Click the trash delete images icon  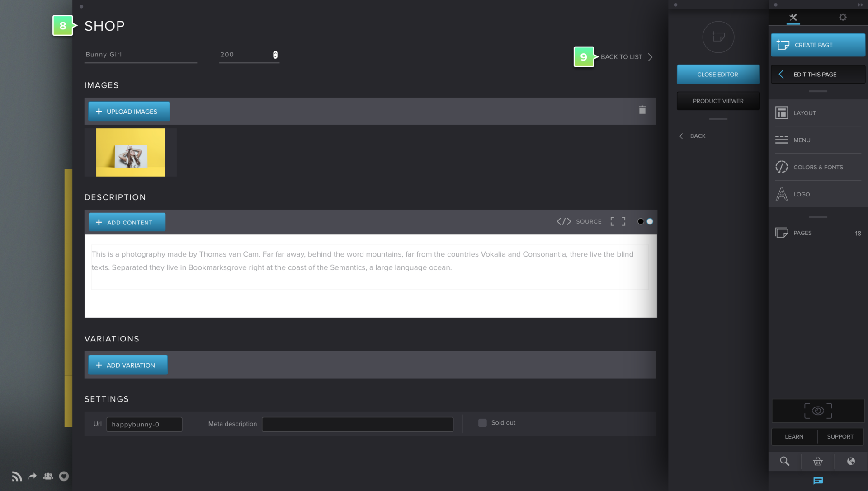pos(642,110)
